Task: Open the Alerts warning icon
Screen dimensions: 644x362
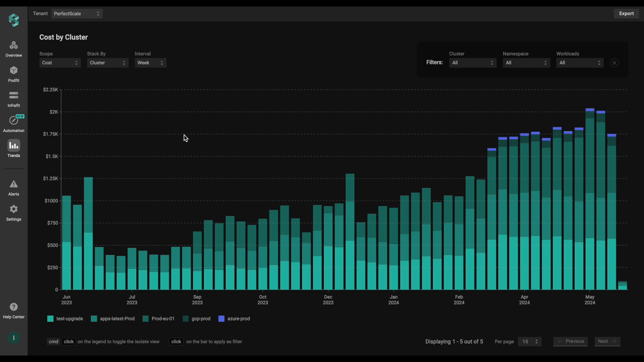Action: pyautogui.click(x=14, y=184)
